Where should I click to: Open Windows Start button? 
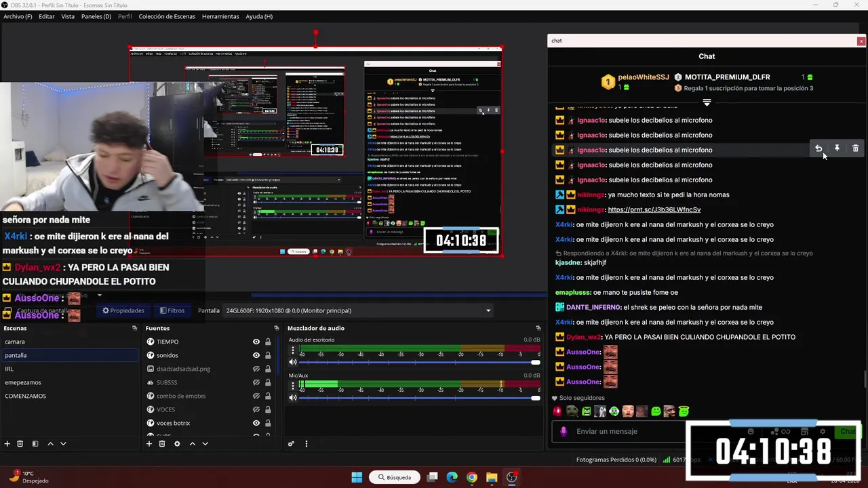pos(357,477)
